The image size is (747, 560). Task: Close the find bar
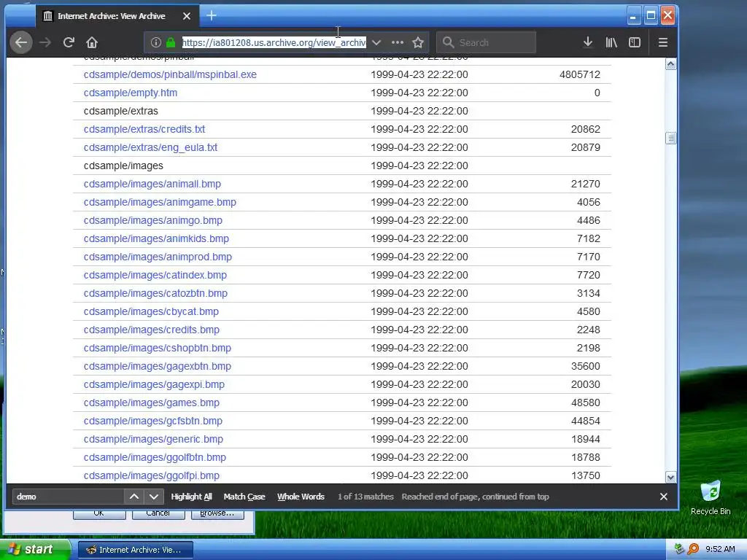click(x=664, y=496)
